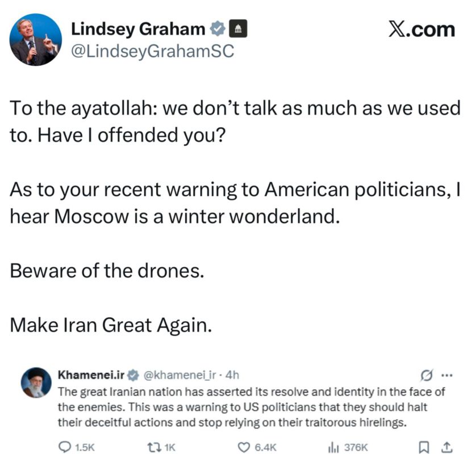Image resolution: width=476 pixels, height=454 pixels.
Task: Toggle like on the tweet with 6.4K hearts
Action: coord(245,448)
